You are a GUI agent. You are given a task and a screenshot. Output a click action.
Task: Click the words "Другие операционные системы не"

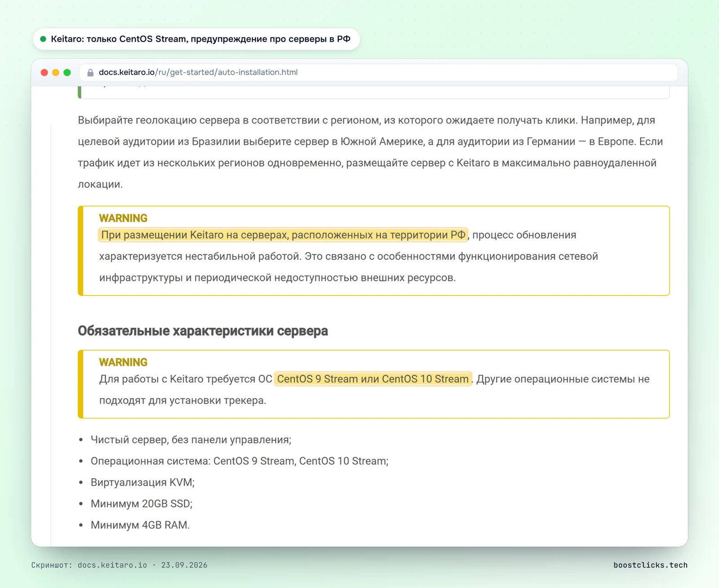563,379
